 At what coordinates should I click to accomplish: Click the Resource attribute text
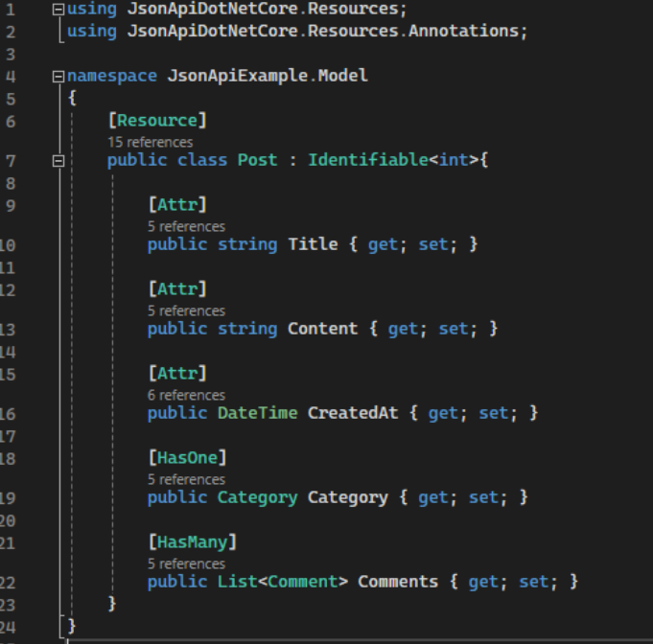pos(157,121)
